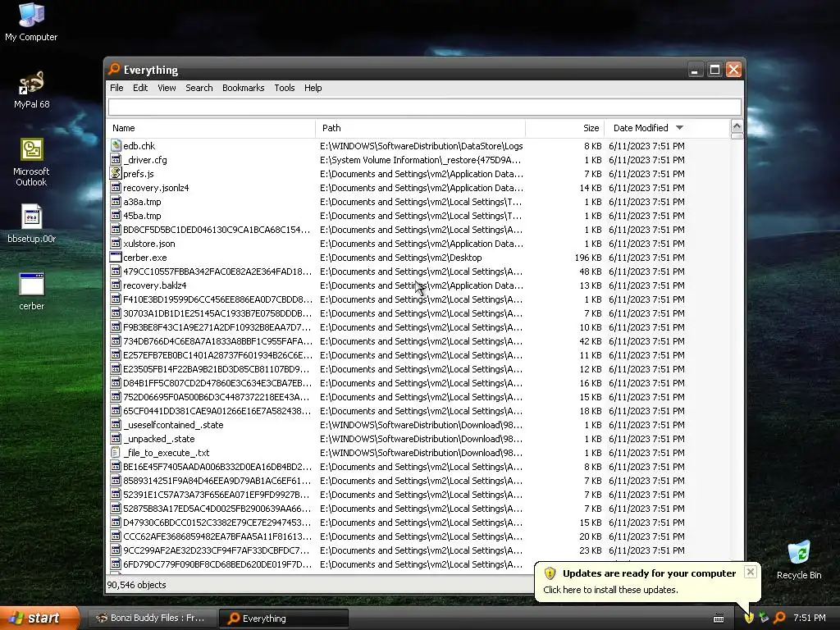Click the edb.chk file icon

click(116, 146)
